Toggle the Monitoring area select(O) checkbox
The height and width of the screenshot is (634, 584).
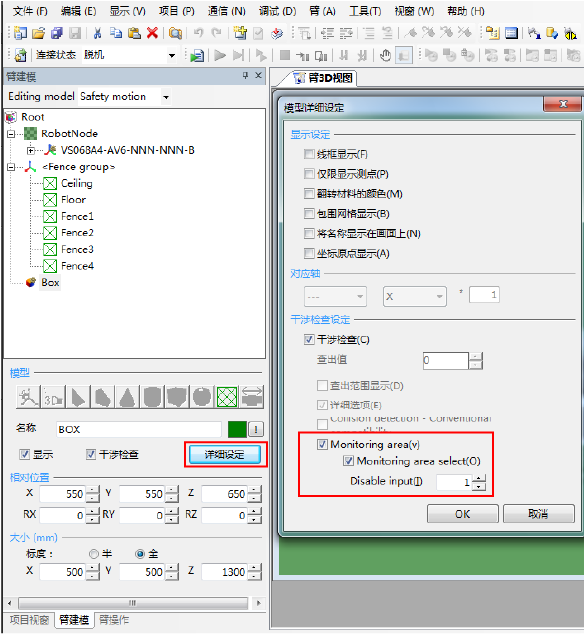click(x=348, y=461)
